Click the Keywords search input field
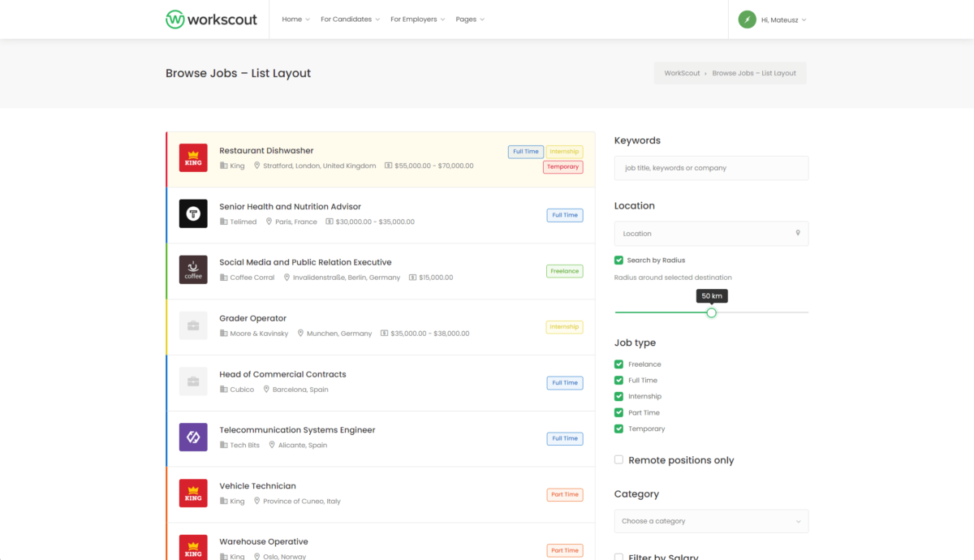 click(x=711, y=168)
